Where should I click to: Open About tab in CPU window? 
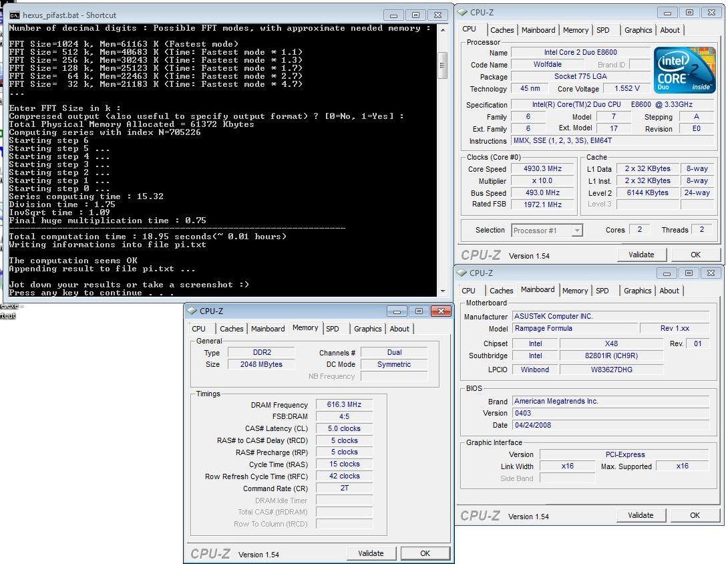tap(670, 30)
